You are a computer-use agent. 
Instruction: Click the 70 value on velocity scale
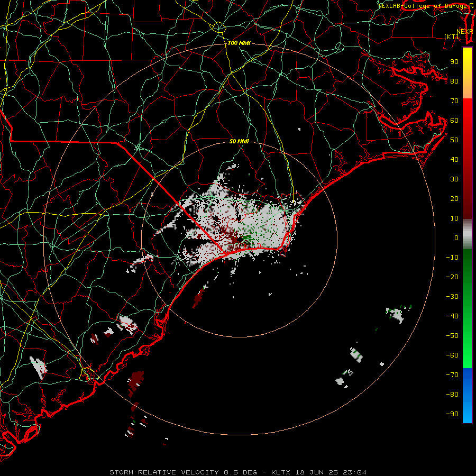pyautogui.click(x=454, y=101)
